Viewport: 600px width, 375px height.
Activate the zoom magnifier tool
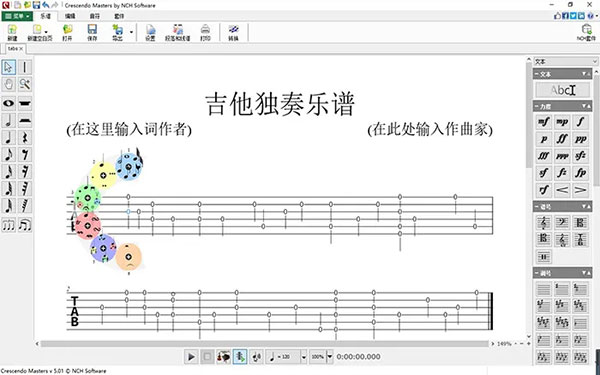tap(25, 84)
